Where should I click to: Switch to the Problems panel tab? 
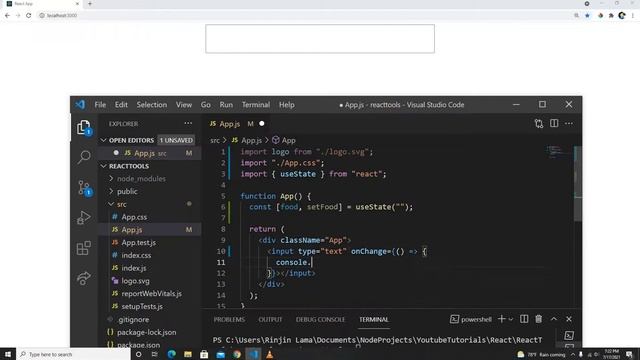point(229,320)
